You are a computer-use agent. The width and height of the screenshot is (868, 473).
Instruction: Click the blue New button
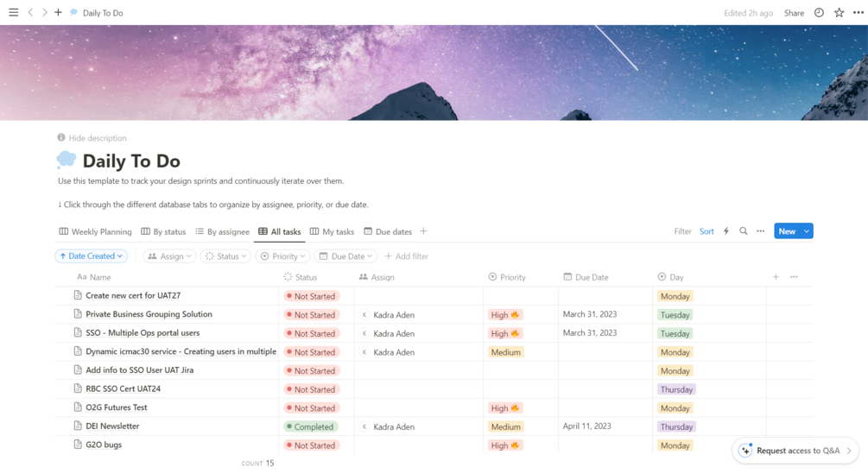(787, 231)
